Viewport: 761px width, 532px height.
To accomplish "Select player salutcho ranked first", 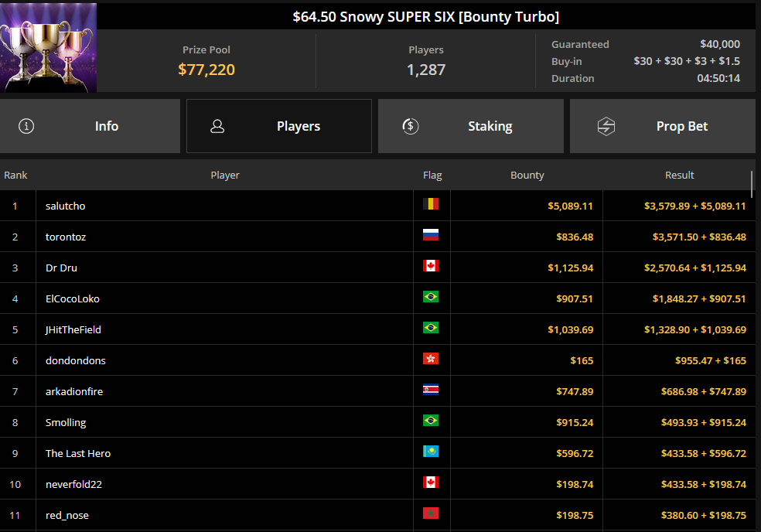I will click(x=66, y=206).
